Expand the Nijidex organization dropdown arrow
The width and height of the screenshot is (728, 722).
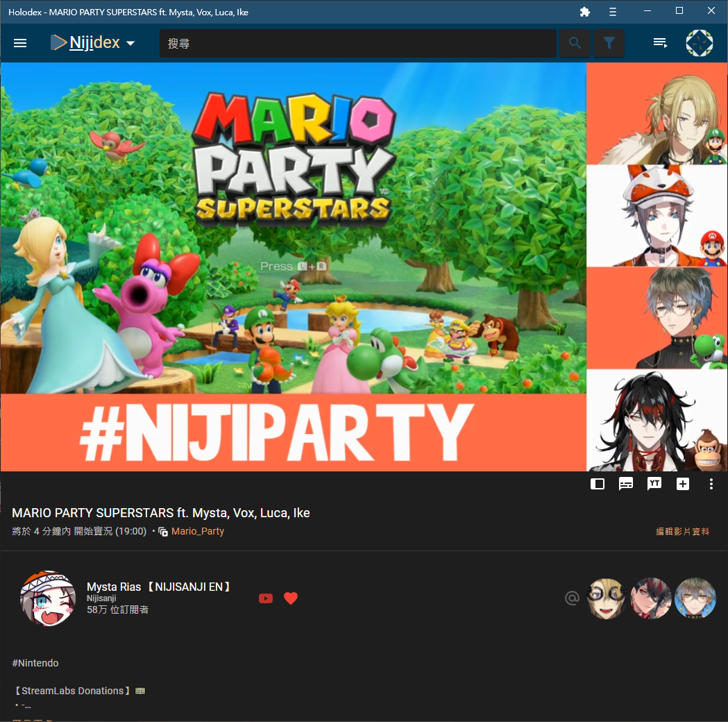coord(130,43)
